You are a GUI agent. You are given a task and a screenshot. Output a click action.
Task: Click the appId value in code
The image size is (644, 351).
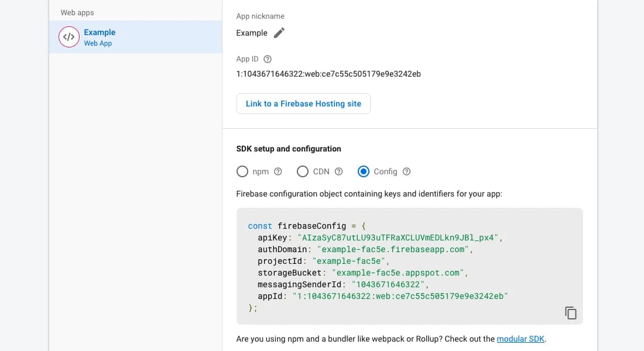(x=400, y=297)
